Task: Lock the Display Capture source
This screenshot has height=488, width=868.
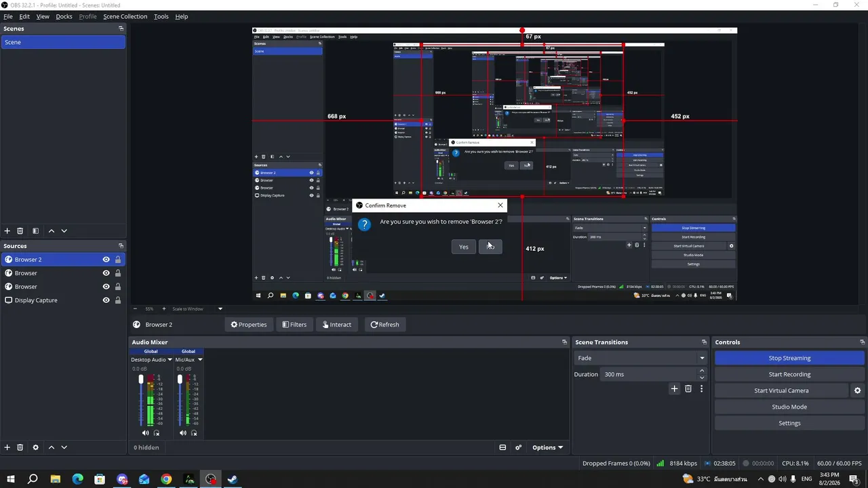Action: click(118, 300)
